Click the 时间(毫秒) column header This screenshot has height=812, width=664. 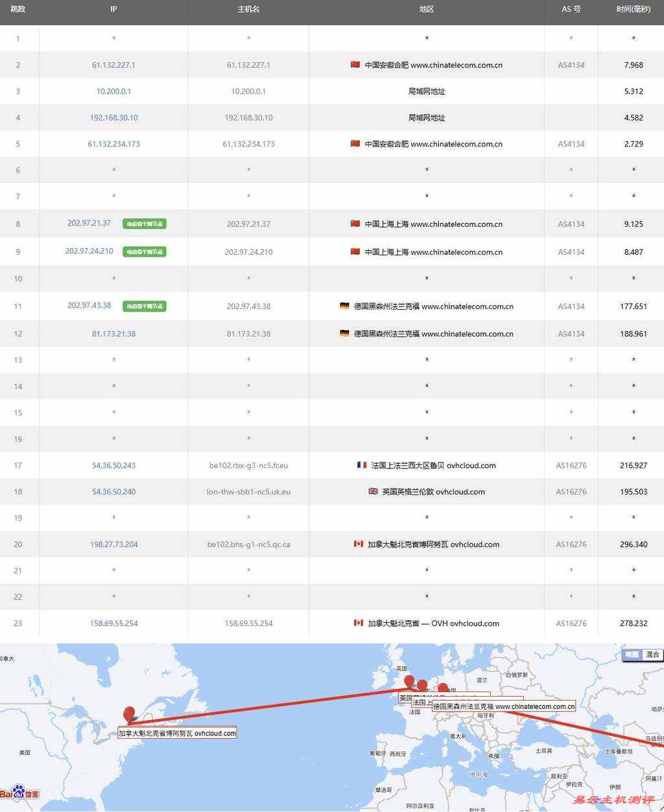[634, 9]
